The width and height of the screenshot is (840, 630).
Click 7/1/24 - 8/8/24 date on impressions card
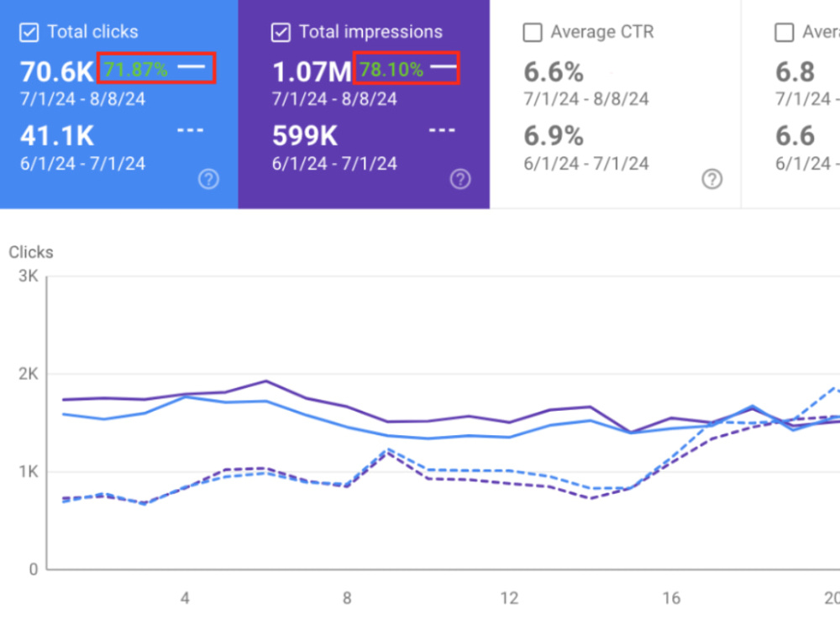(x=334, y=99)
